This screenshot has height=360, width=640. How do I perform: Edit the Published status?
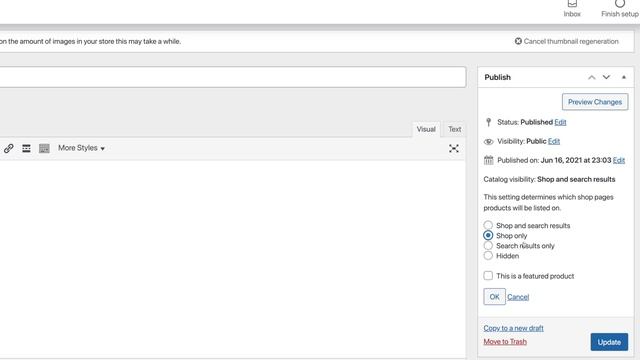coord(560,122)
